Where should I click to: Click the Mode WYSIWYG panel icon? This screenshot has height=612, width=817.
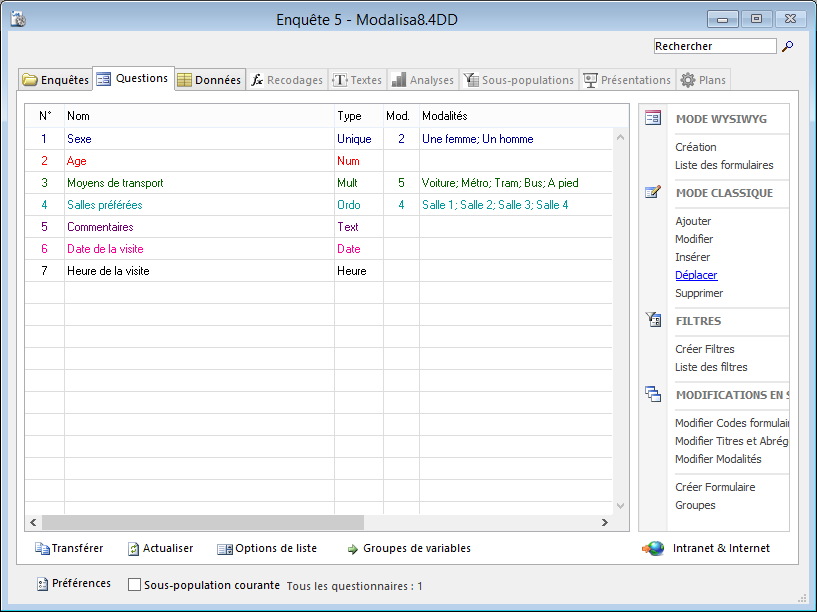[653, 118]
